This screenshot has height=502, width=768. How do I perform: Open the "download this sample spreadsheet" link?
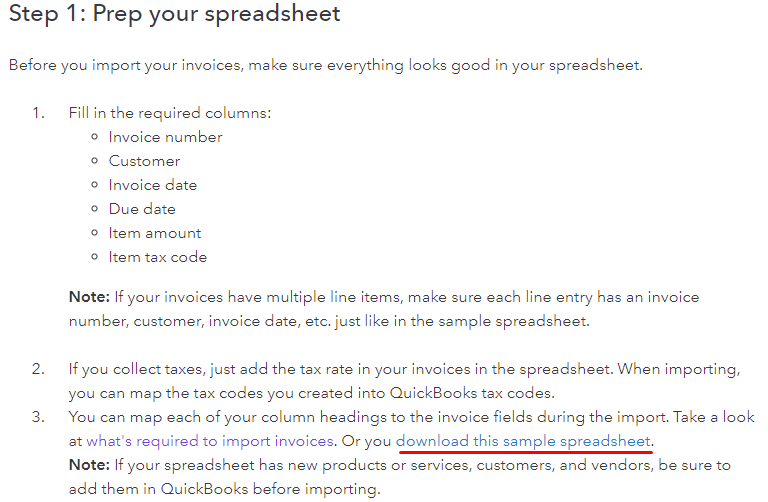pos(523,441)
